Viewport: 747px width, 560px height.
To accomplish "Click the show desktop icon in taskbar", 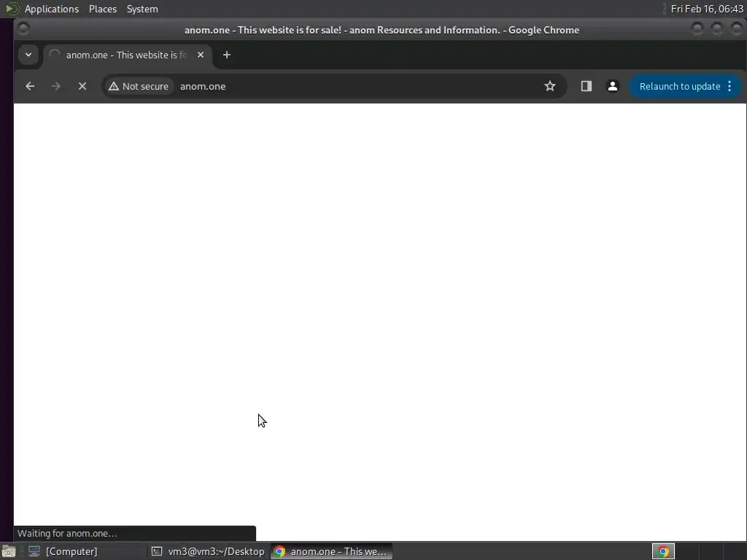I will [9, 551].
